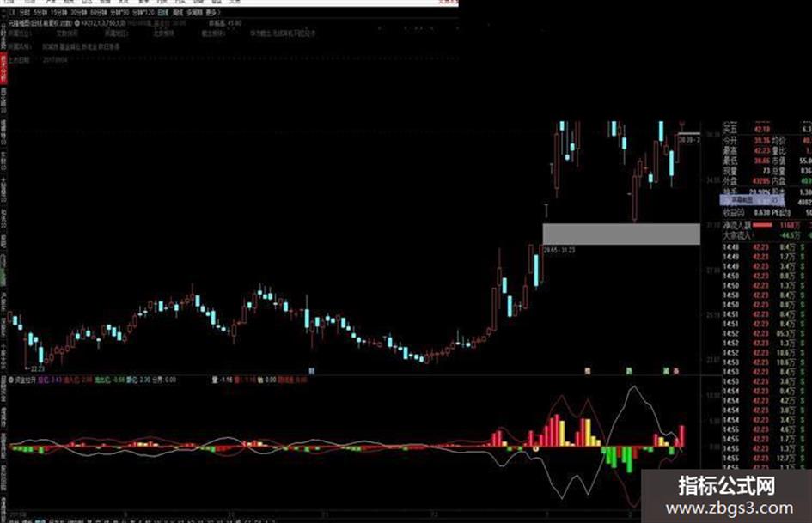Screen dimensions: 812x523
Task: Click the yellow circle signal in indicator panel
Action: 536,448
